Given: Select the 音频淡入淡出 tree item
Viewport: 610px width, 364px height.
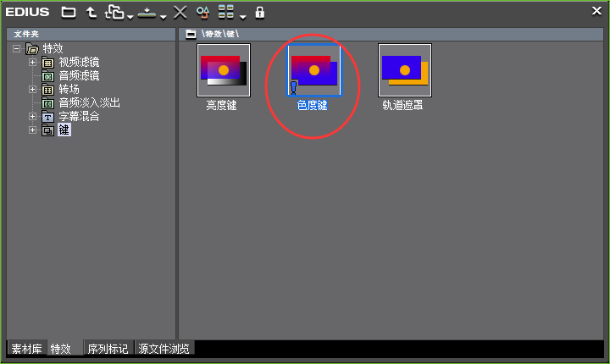Looking at the screenshot, I should pos(89,102).
